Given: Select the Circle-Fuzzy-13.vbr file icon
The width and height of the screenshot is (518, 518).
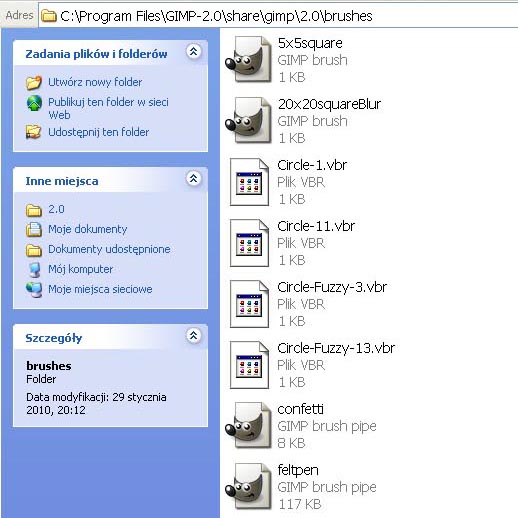Looking at the screenshot, I should pos(249,365).
